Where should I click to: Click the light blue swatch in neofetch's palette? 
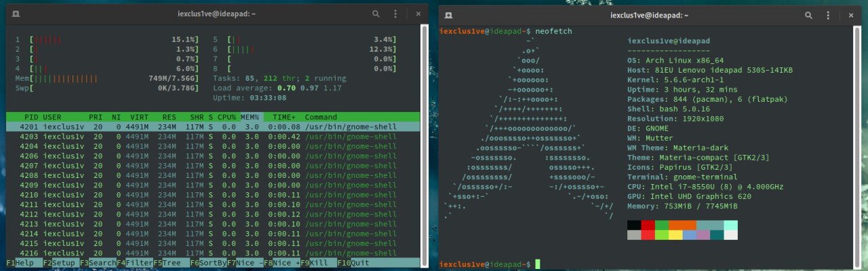689,235
